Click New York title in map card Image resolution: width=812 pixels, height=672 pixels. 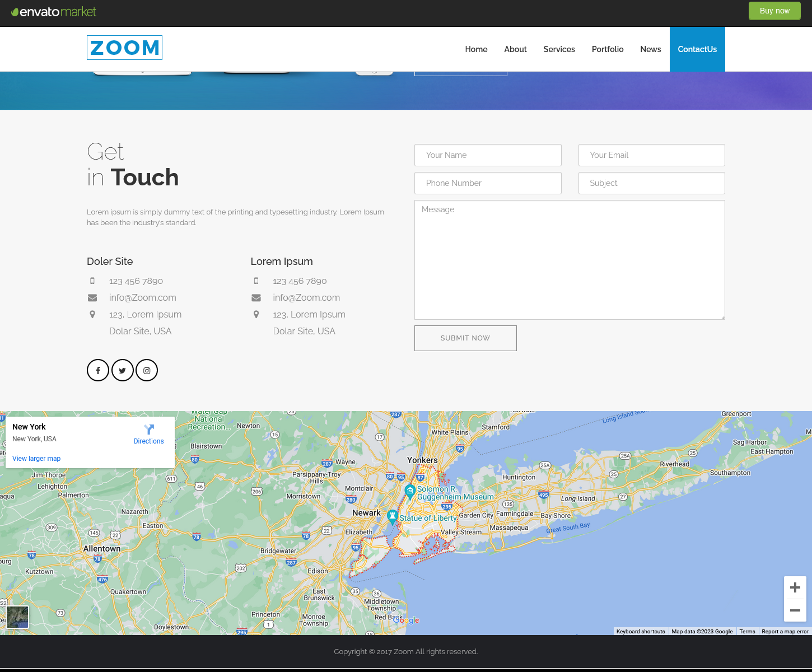(x=29, y=427)
